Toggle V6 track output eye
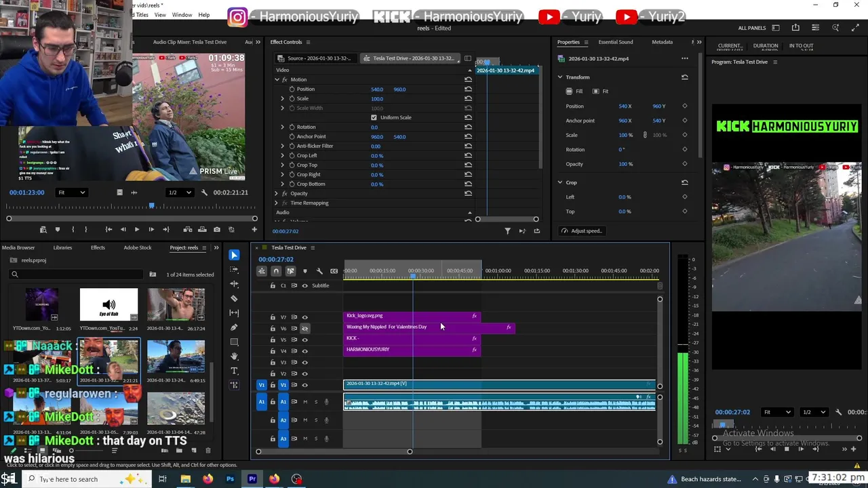This screenshot has width=868, height=488. pyautogui.click(x=304, y=328)
